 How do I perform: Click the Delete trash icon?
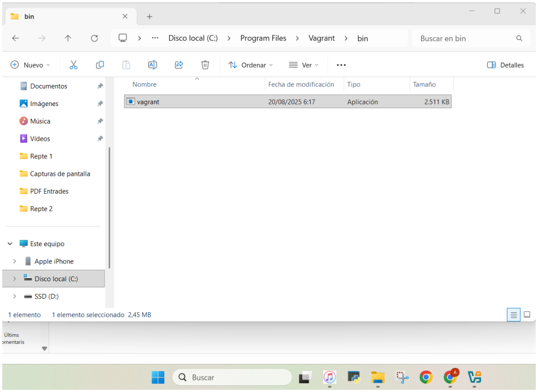click(x=205, y=65)
